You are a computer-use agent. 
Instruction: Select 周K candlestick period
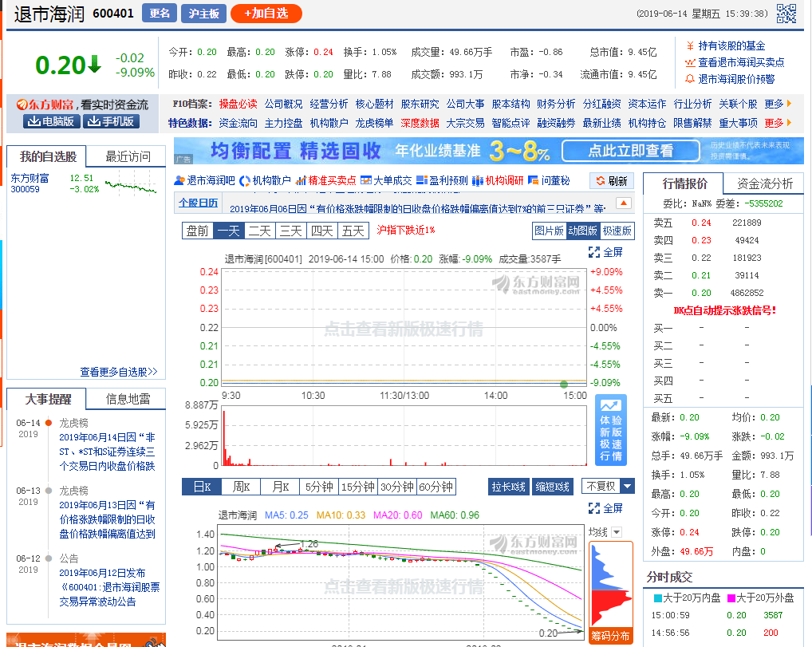coord(241,487)
